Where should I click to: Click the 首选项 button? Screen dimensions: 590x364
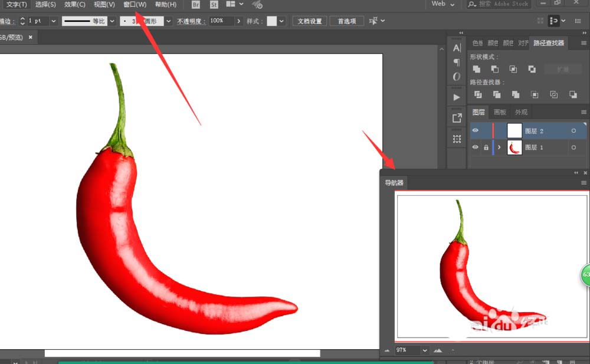click(x=346, y=21)
